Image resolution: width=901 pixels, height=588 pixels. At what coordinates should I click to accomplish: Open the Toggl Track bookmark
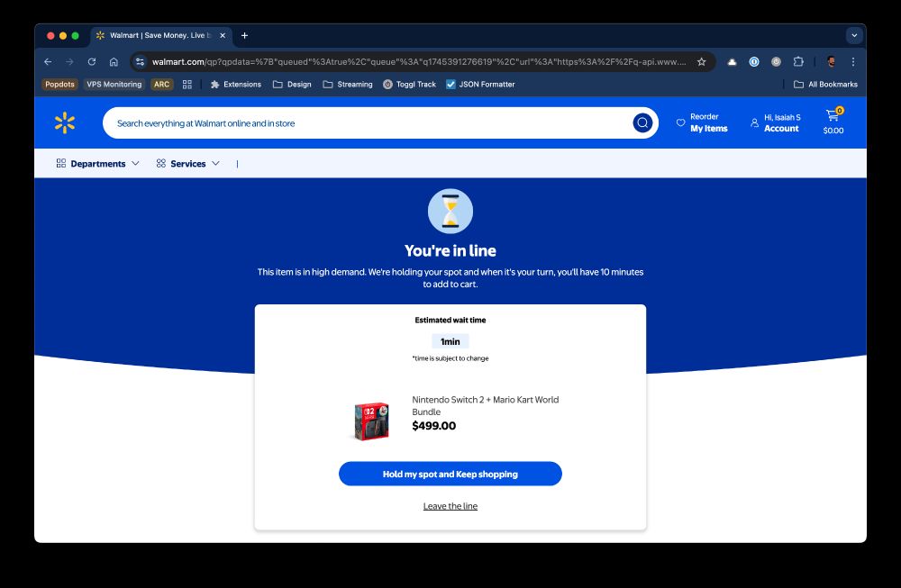[410, 85]
